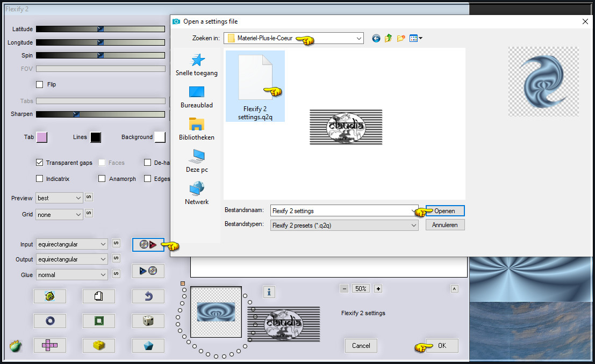The height and width of the screenshot is (364, 595).
Task: Click the Annuleren button
Action: [445, 225]
